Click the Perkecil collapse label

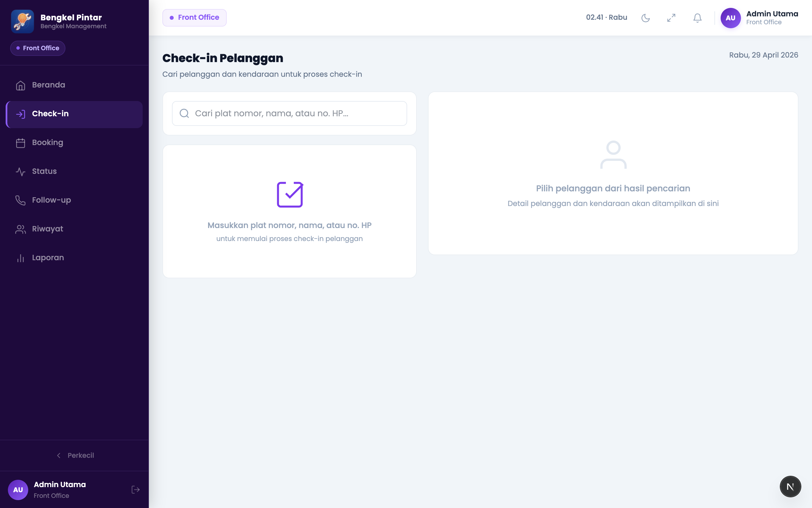[x=81, y=455]
